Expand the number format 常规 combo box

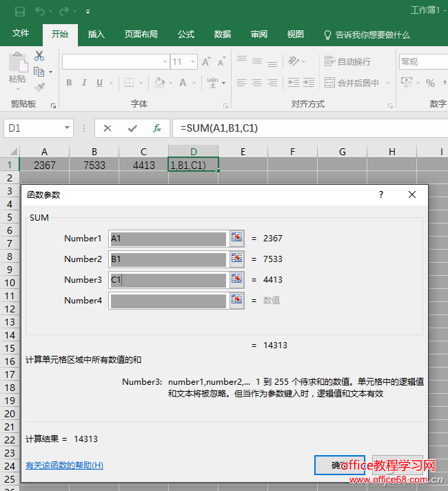point(422,62)
